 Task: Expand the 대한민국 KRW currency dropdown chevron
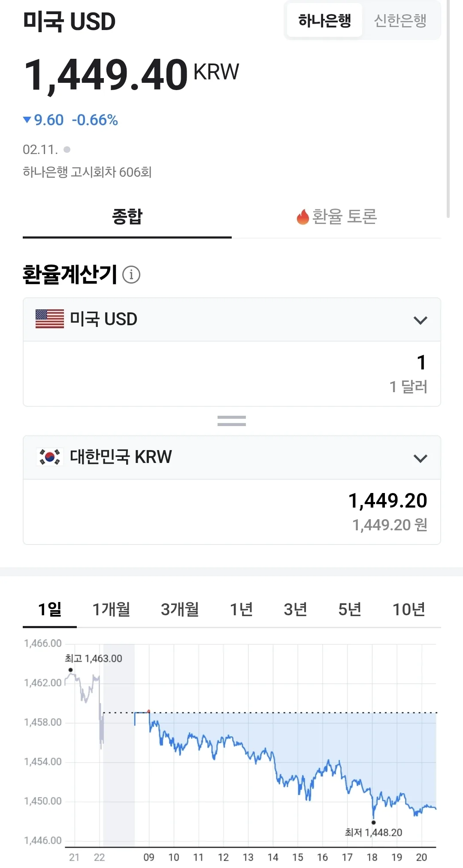point(421,458)
